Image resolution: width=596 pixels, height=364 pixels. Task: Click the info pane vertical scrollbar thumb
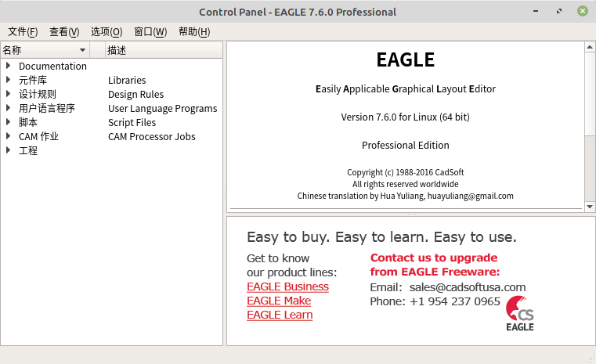click(590, 93)
